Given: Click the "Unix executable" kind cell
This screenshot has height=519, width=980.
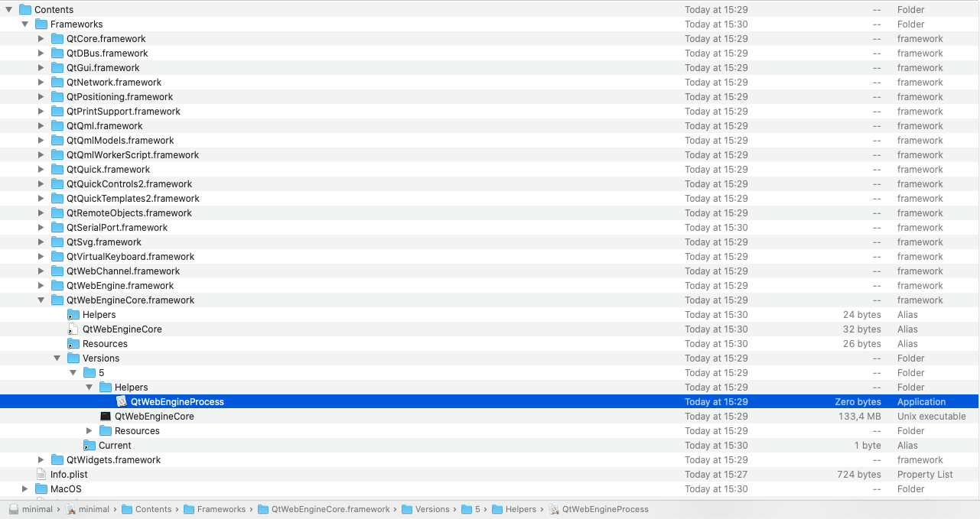Looking at the screenshot, I should [932, 417].
